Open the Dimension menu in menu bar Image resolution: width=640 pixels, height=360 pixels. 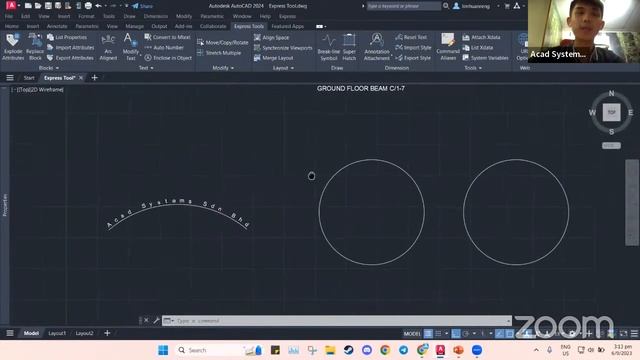pyautogui.click(x=156, y=16)
